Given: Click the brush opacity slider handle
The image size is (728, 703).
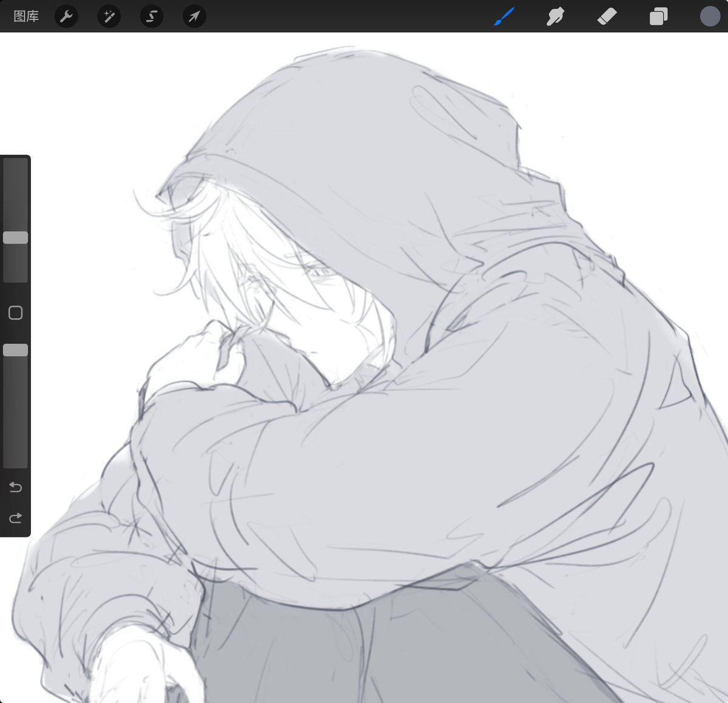Looking at the screenshot, I should (x=16, y=350).
